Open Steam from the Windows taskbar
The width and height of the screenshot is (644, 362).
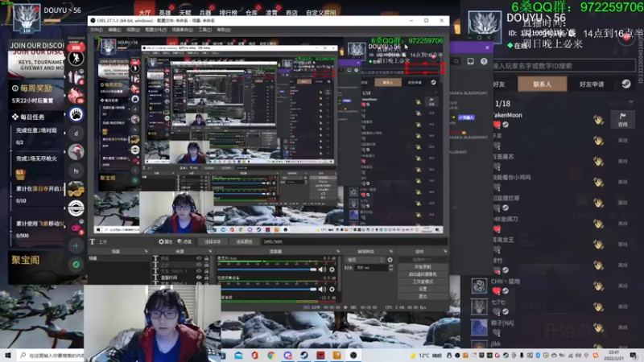[304, 356]
